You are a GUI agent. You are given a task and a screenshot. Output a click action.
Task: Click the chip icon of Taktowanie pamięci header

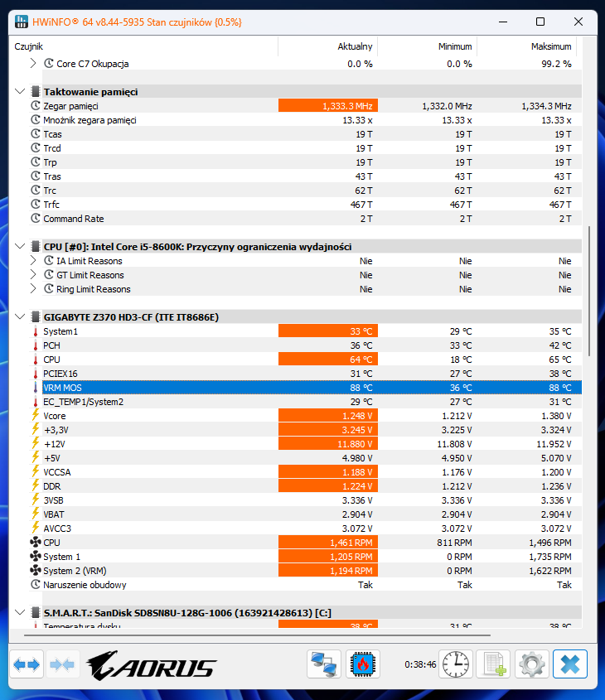(x=36, y=91)
